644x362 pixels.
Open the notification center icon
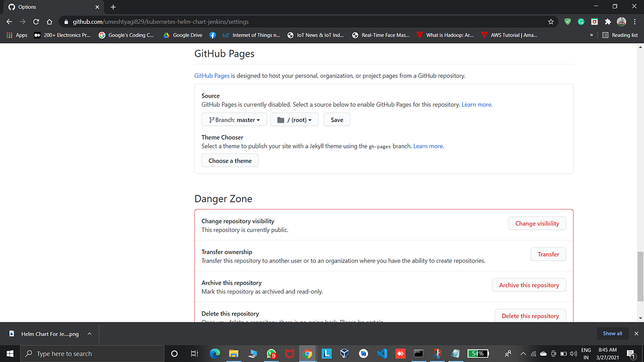pos(631,353)
